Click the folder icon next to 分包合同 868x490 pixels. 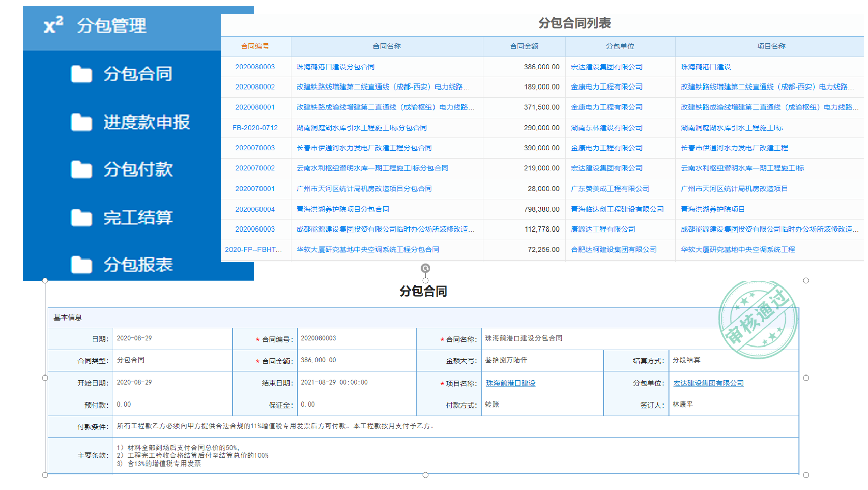point(81,74)
